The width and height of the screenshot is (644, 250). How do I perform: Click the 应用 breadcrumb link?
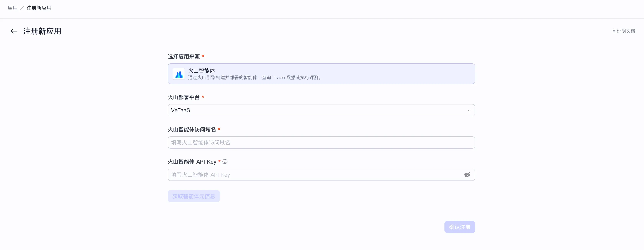(x=12, y=8)
